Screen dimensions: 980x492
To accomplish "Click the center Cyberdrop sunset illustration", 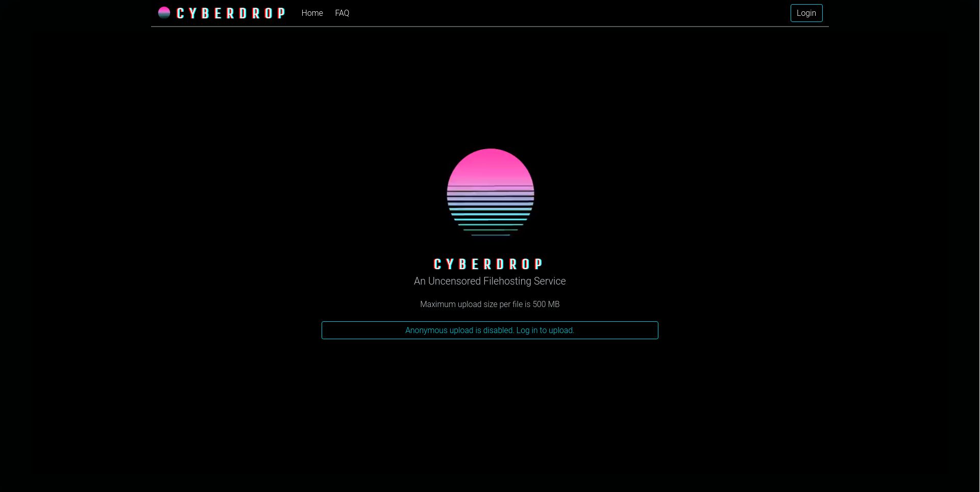I will point(489,193).
